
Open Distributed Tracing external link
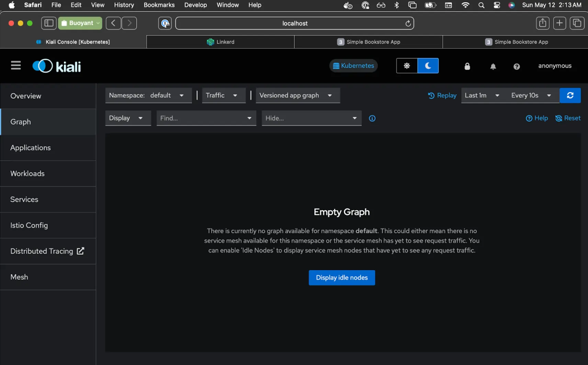pyautogui.click(x=48, y=251)
